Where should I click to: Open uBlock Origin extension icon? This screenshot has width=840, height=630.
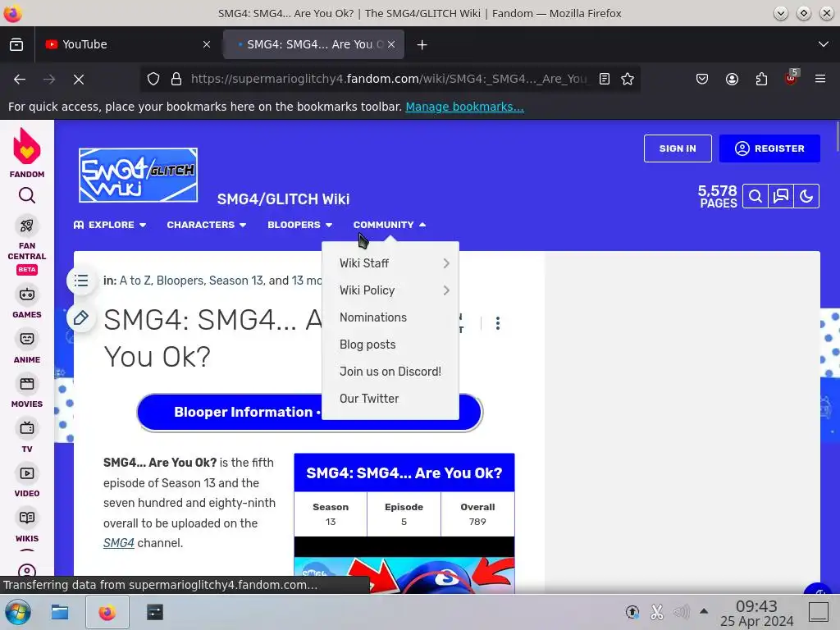[x=792, y=78]
